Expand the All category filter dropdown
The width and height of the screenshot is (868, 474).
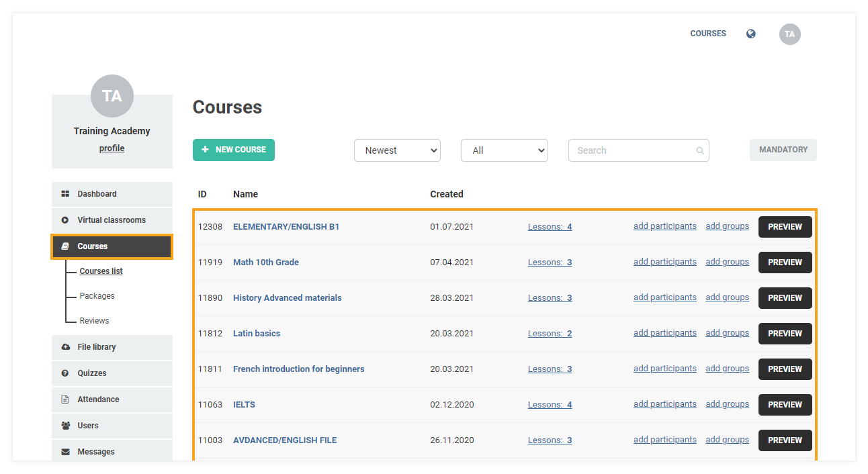[505, 150]
